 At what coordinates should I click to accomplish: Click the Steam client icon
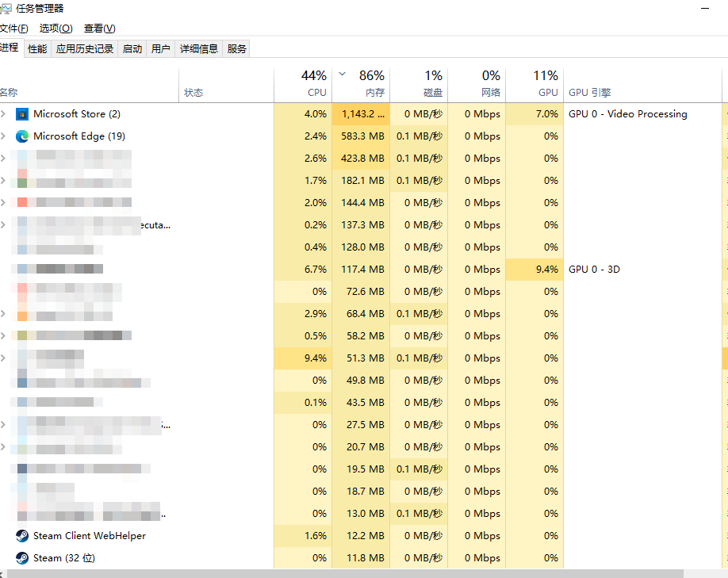pyautogui.click(x=23, y=557)
